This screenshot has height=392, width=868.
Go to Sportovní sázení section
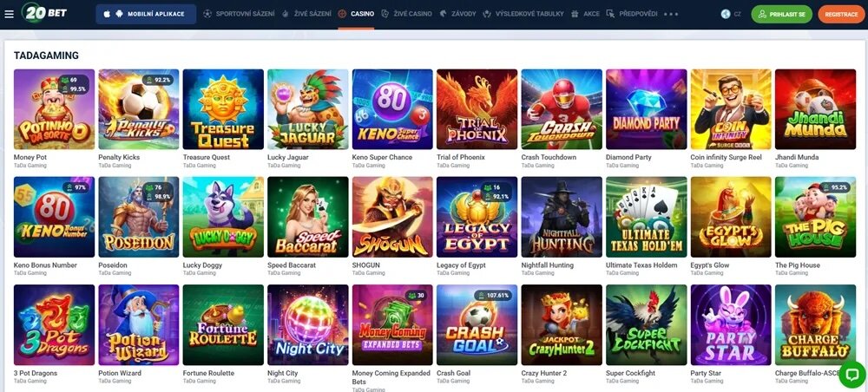pos(239,14)
